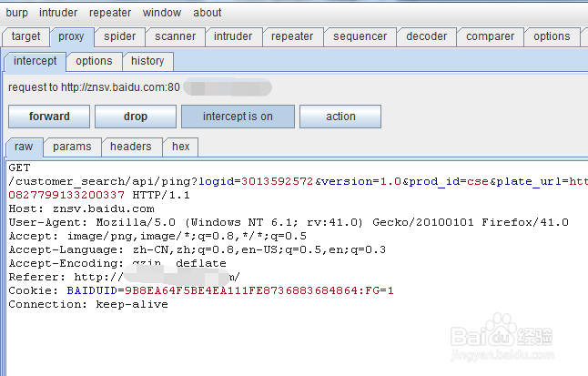Click the logid parameter name
Screen dimensions: 588x376
coord(216,181)
